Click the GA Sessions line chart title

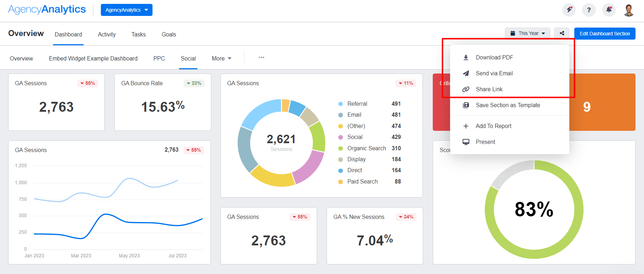click(31, 150)
